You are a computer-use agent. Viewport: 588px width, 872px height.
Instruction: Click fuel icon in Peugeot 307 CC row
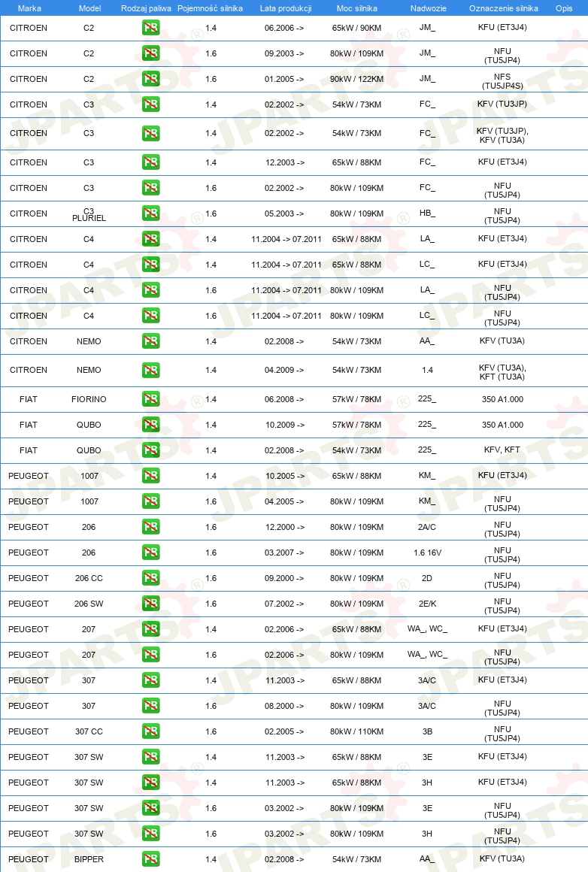(x=150, y=732)
